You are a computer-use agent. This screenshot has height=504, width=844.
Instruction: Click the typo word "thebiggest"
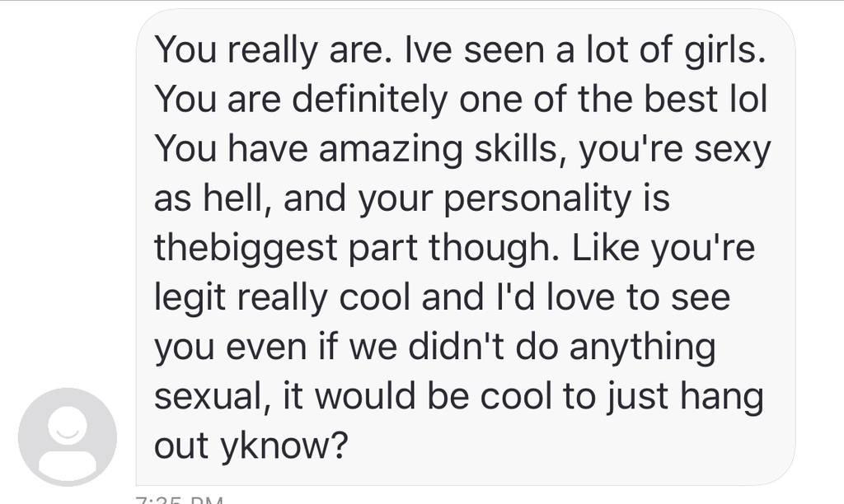246,250
